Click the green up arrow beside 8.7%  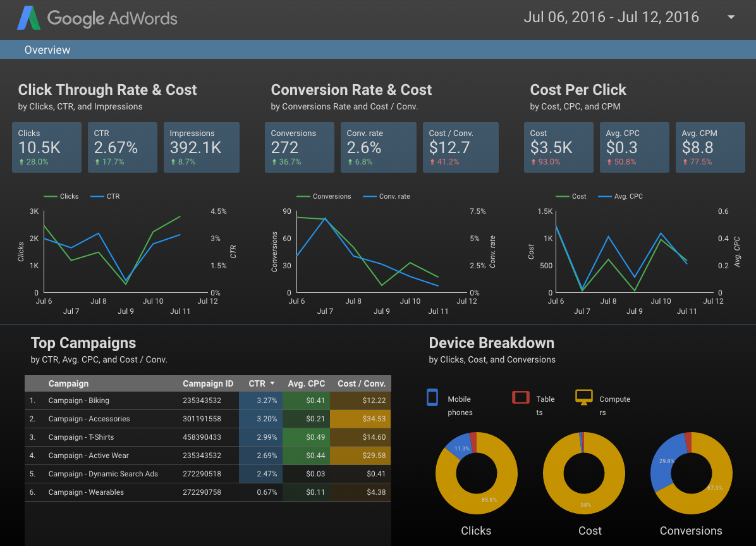173,162
